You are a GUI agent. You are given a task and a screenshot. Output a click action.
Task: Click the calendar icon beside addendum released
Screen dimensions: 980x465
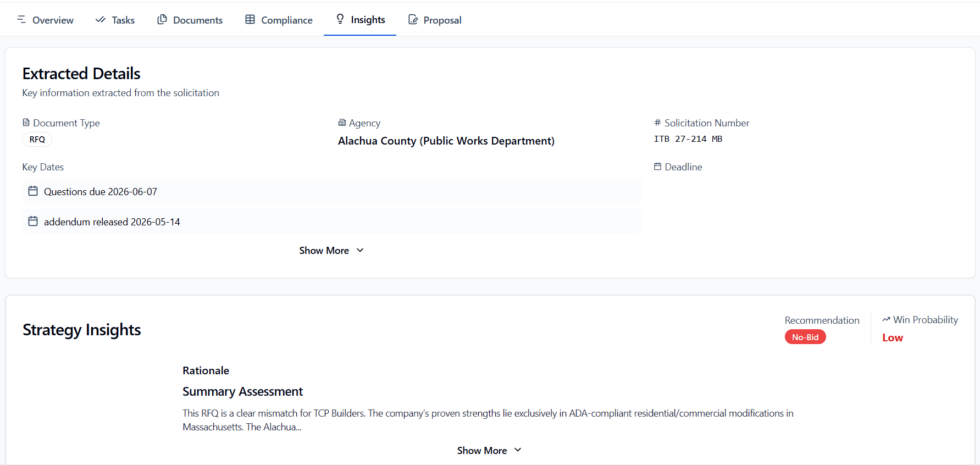click(x=33, y=221)
